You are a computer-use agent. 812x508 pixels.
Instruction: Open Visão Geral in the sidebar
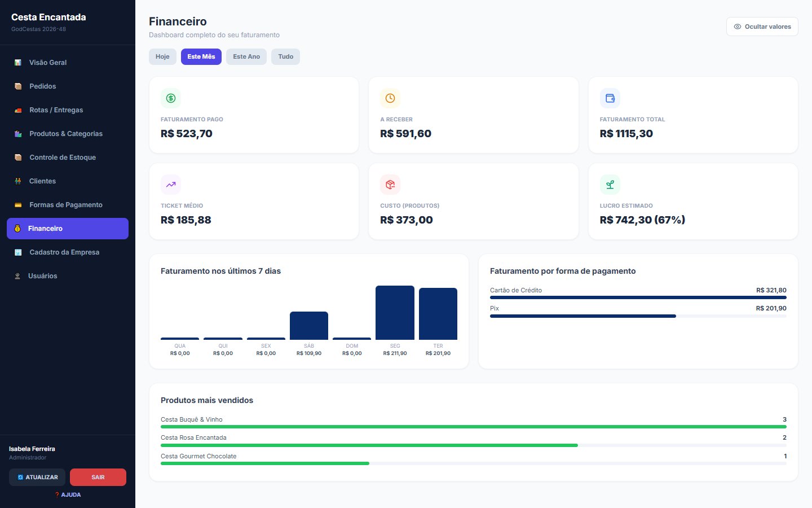[68, 63]
